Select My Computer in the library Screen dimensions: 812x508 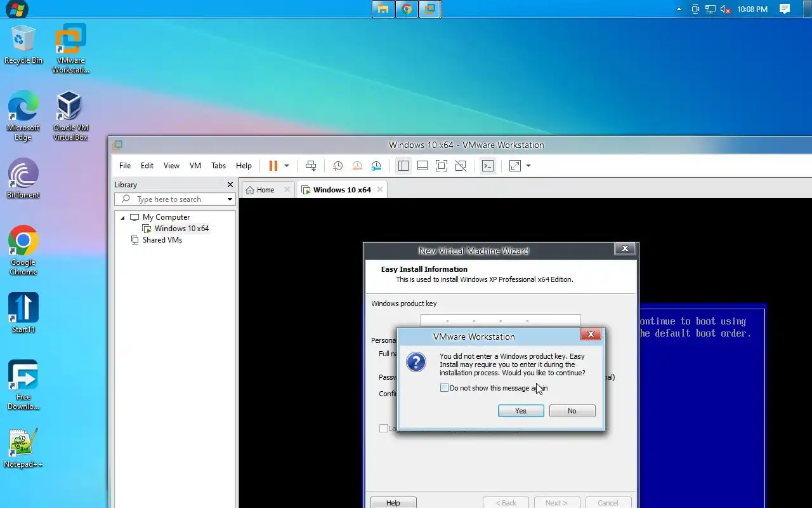166,217
